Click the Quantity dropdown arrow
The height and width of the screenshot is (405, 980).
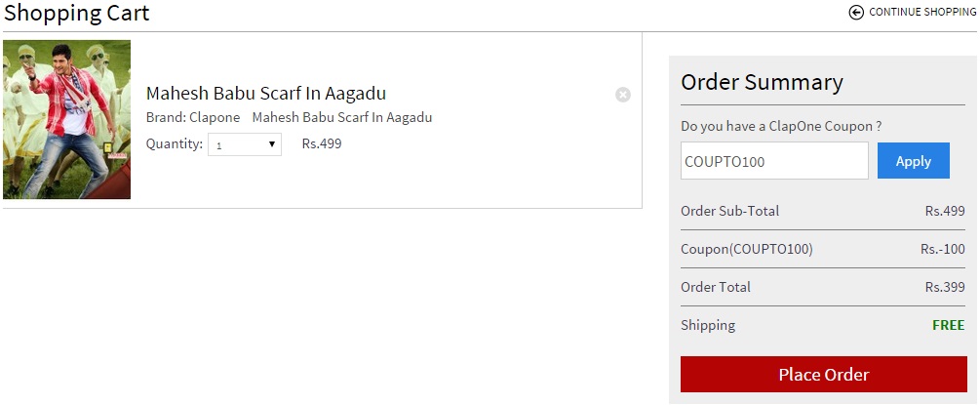[272, 144]
